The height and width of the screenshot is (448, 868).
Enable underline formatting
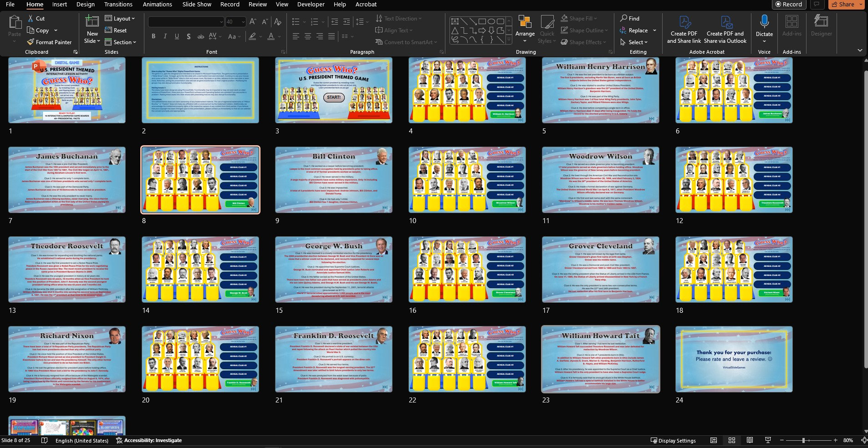[x=176, y=36]
